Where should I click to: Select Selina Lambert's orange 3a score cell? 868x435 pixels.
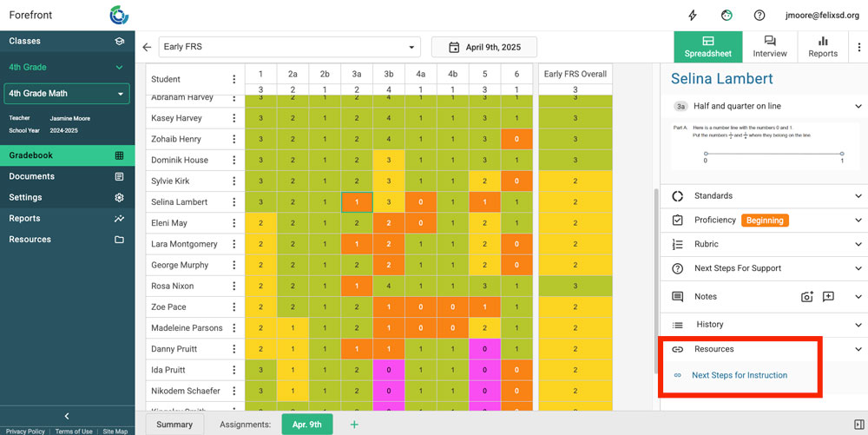click(356, 202)
